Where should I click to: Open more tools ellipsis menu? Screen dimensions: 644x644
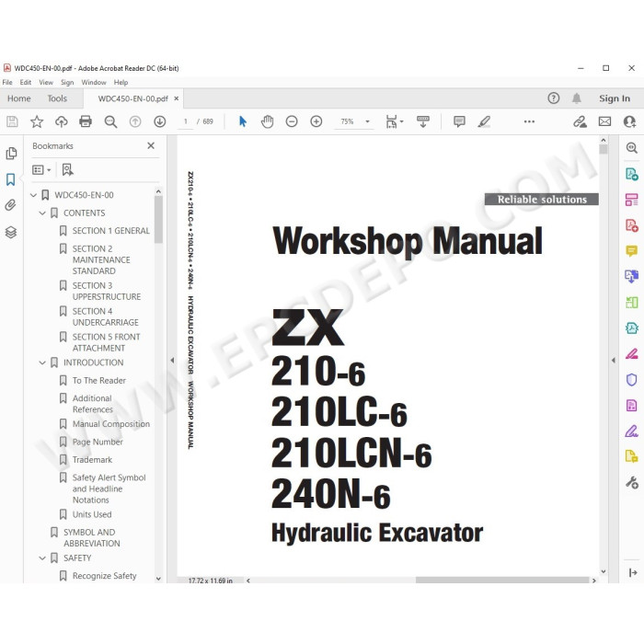pyautogui.click(x=529, y=121)
